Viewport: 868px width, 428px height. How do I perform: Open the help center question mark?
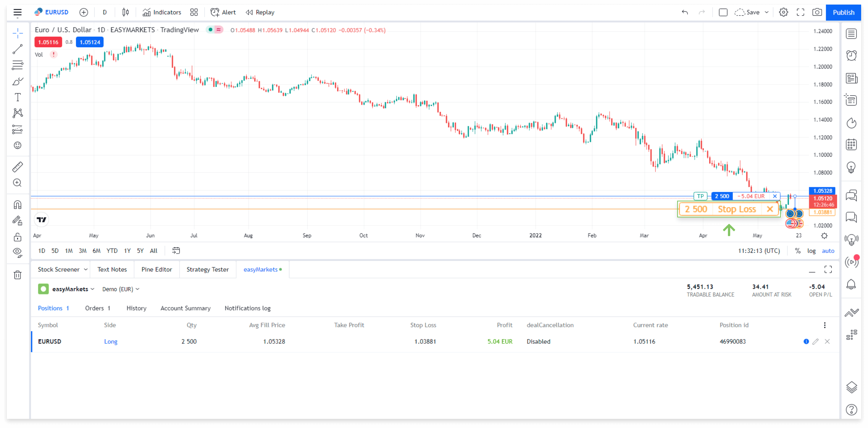[852, 410]
